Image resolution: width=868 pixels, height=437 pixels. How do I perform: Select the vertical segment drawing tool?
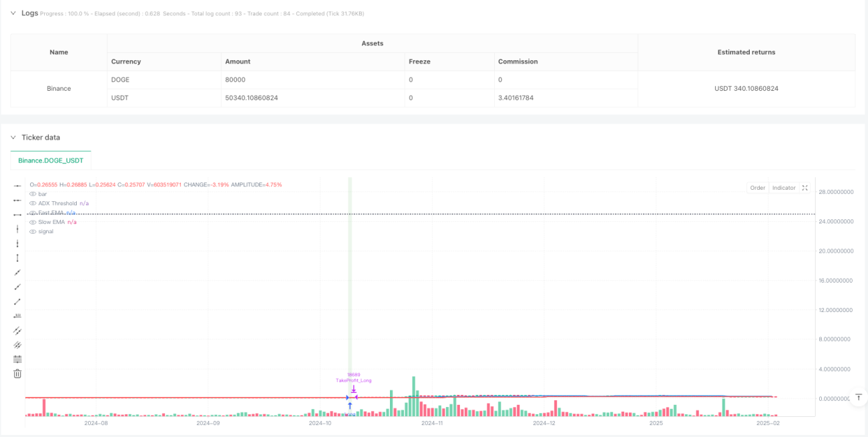pyautogui.click(x=17, y=258)
